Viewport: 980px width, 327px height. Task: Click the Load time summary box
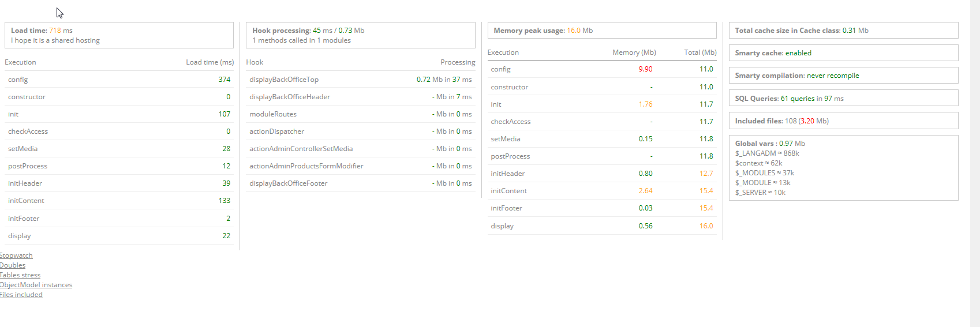coord(119,35)
